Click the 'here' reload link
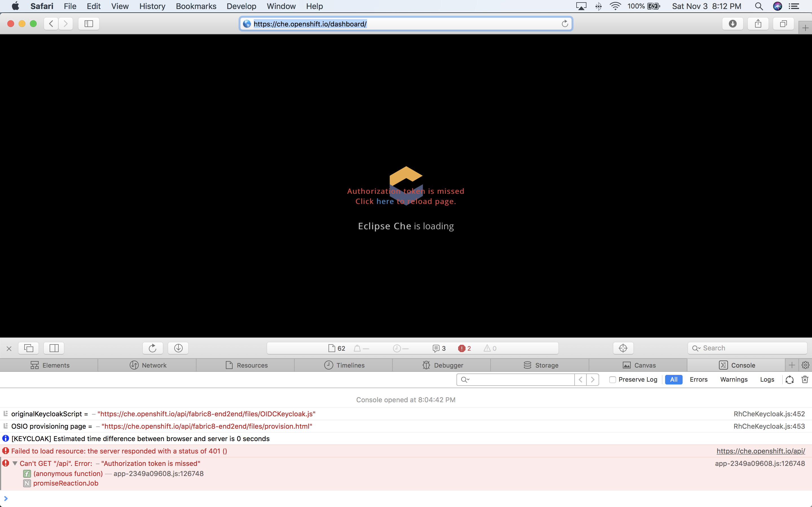The height and width of the screenshot is (507, 812). pyautogui.click(x=385, y=201)
